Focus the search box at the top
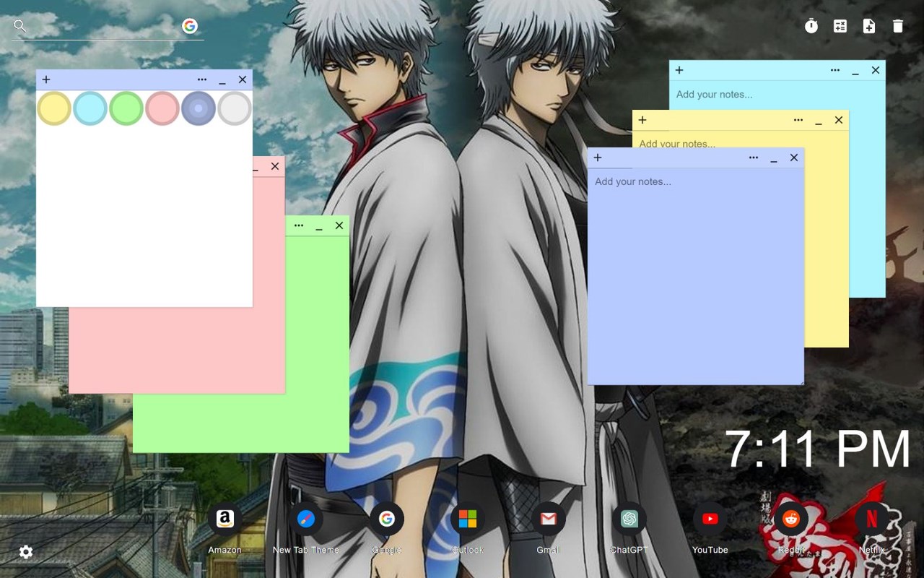The height and width of the screenshot is (578, 924). pos(108,27)
